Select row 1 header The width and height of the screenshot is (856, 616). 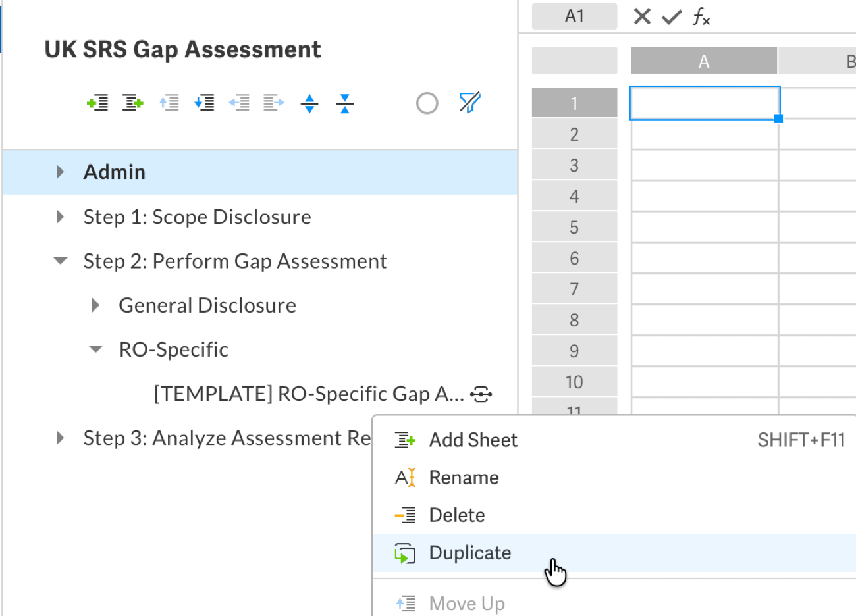click(574, 103)
